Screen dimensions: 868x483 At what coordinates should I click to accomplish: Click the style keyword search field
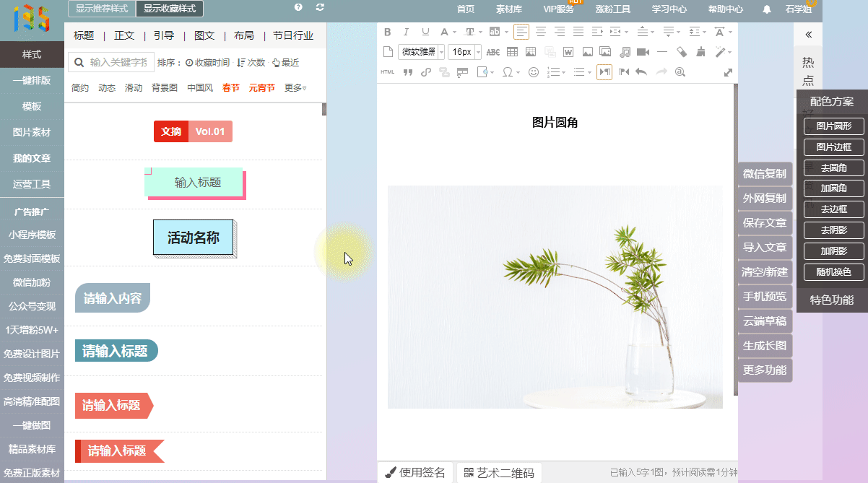tap(118, 63)
